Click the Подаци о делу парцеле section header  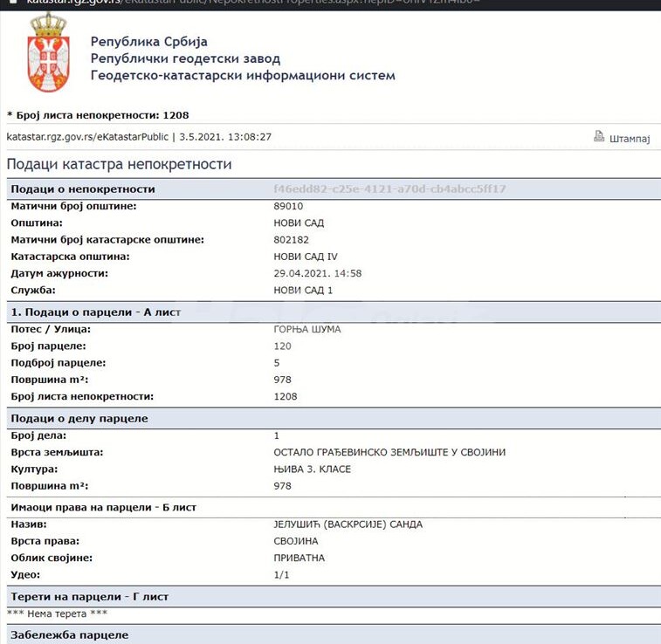coord(79,418)
